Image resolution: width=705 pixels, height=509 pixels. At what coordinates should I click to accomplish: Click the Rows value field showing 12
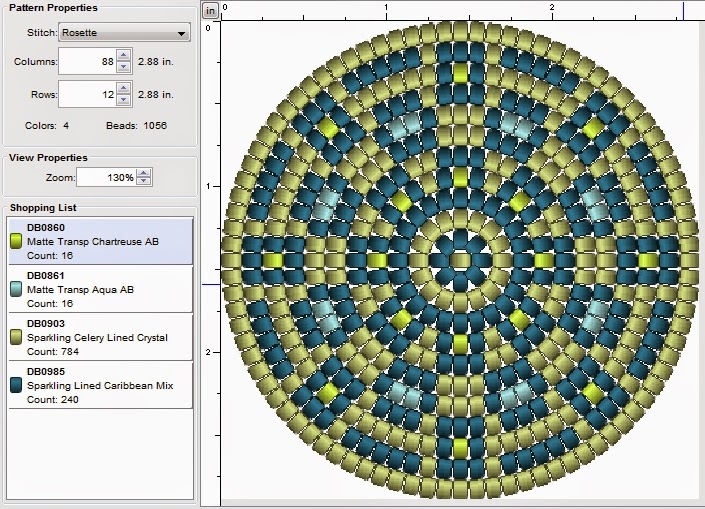click(88, 94)
